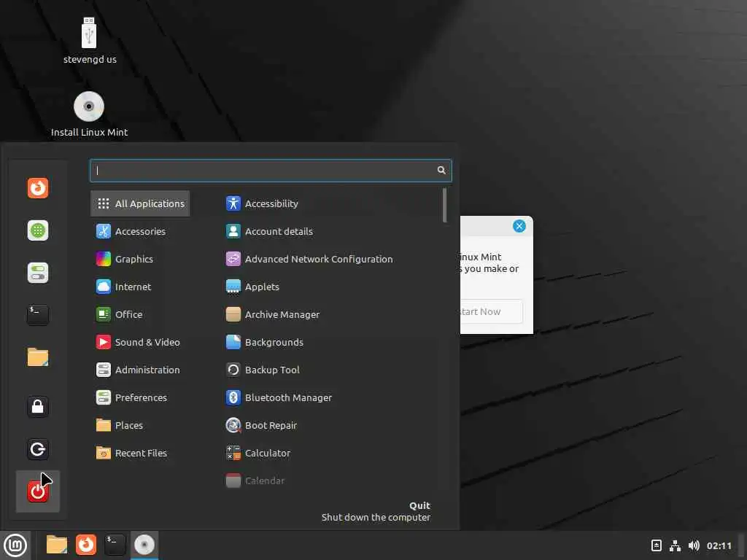Close the dialog with the blue X
This screenshot has height=560, width=747.
519,226
